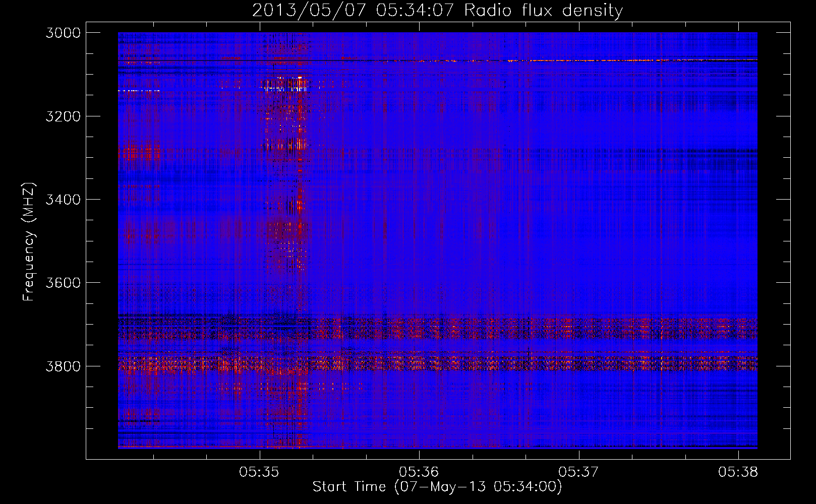This screenshot has height=504, width=816.
Task: Click the 3400 frequency tick label
Action: [63, 200]
